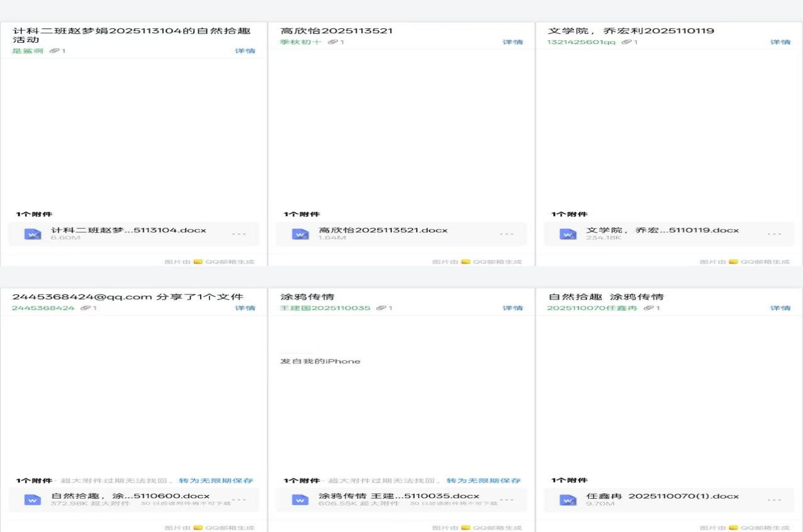803x532 pixels.
Task: Click Word icon of 高欣怡2025113521.docx
Action: [x=301, y=234]
